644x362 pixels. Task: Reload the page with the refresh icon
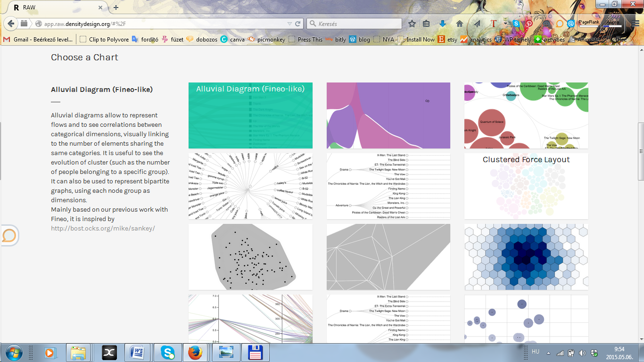298,24
